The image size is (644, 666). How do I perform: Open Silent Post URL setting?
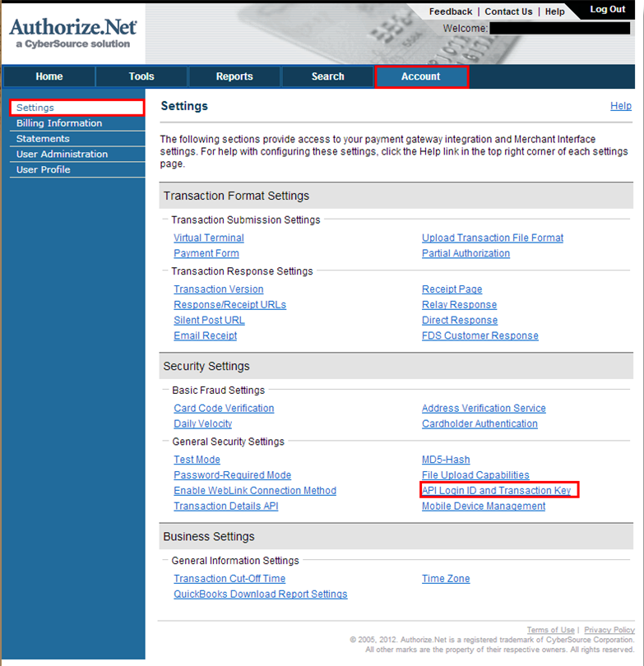click(x=209, y=321)
